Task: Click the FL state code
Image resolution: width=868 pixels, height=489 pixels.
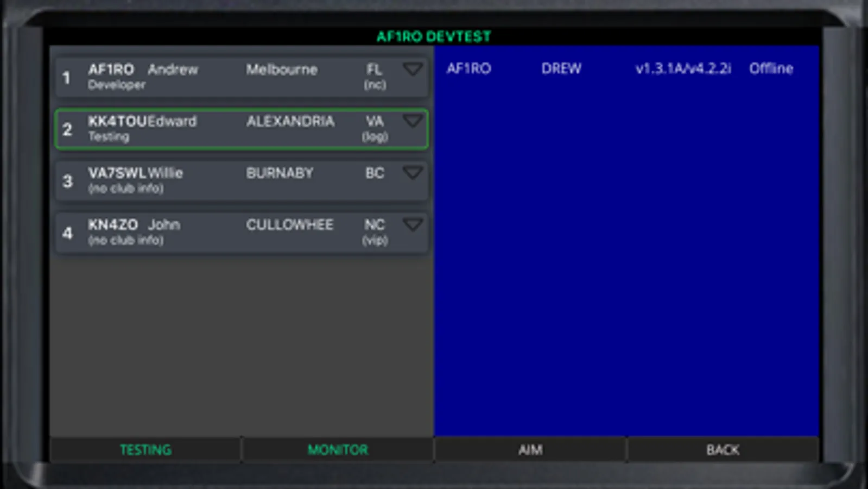Action: coord(375,70)
